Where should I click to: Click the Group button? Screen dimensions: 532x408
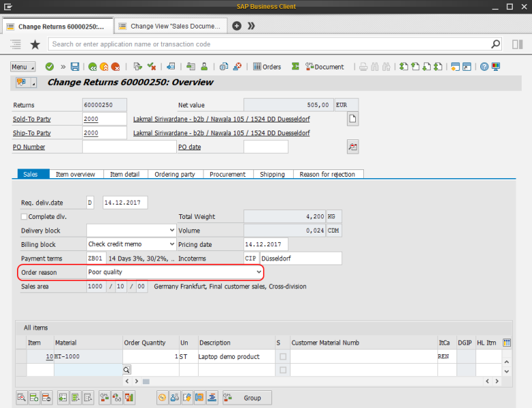point(247,398)
